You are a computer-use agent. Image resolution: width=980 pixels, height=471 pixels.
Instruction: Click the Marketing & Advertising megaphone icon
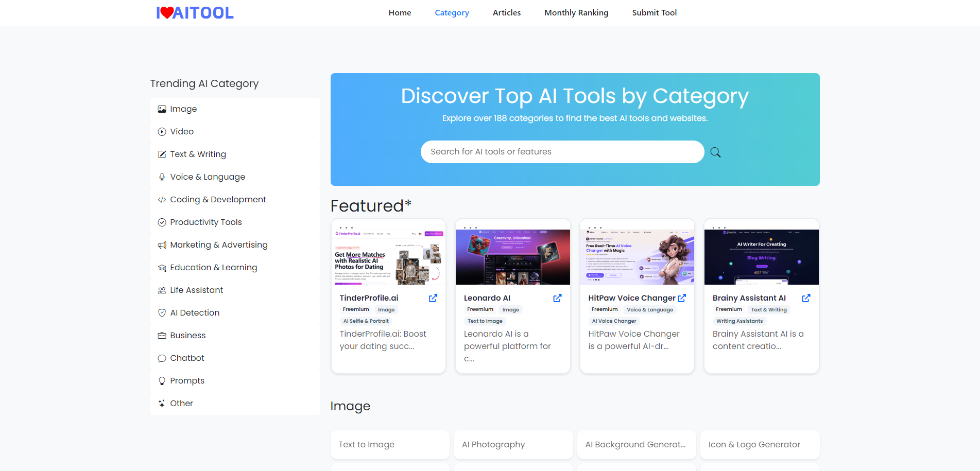(x=162, y=245)
